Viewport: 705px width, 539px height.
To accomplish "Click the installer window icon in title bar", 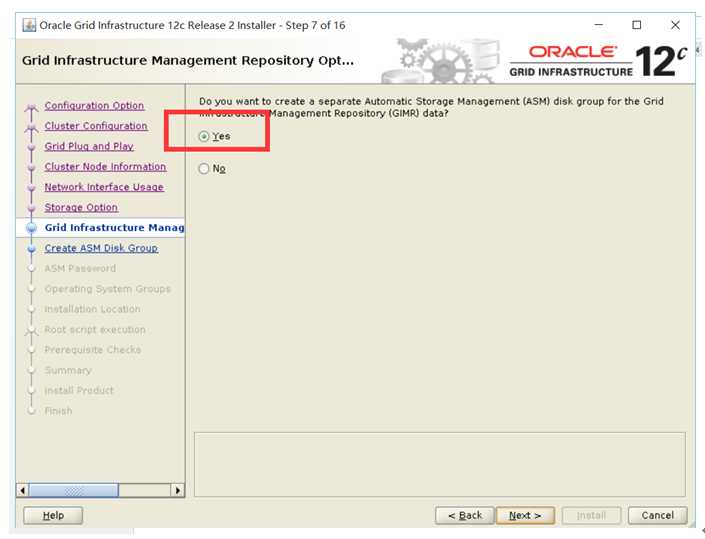I will 29,25.
